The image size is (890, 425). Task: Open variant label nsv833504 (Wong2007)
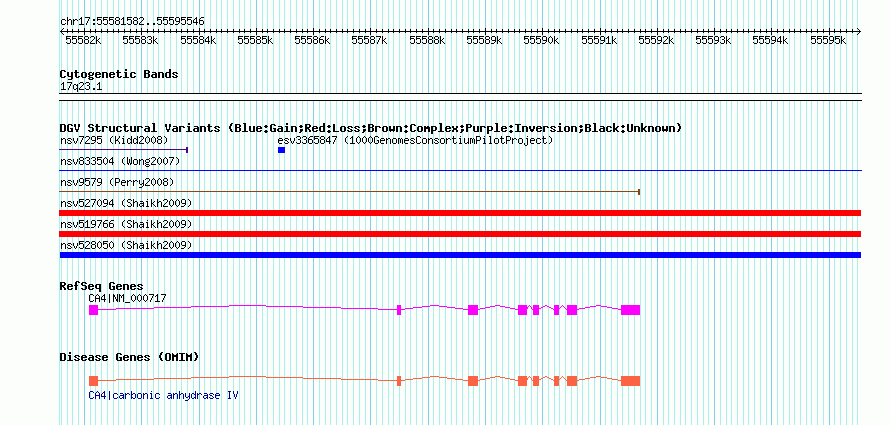coord(120,162)
